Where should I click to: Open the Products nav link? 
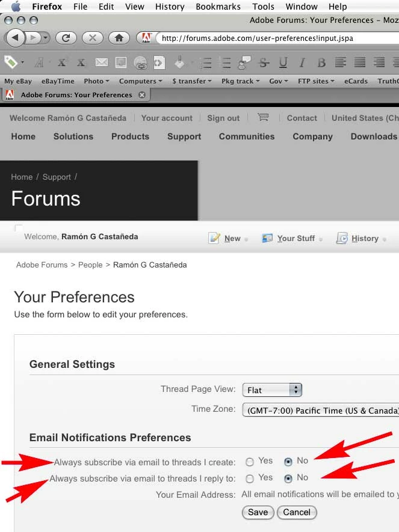pyautogui.click(x=131, y=136)
